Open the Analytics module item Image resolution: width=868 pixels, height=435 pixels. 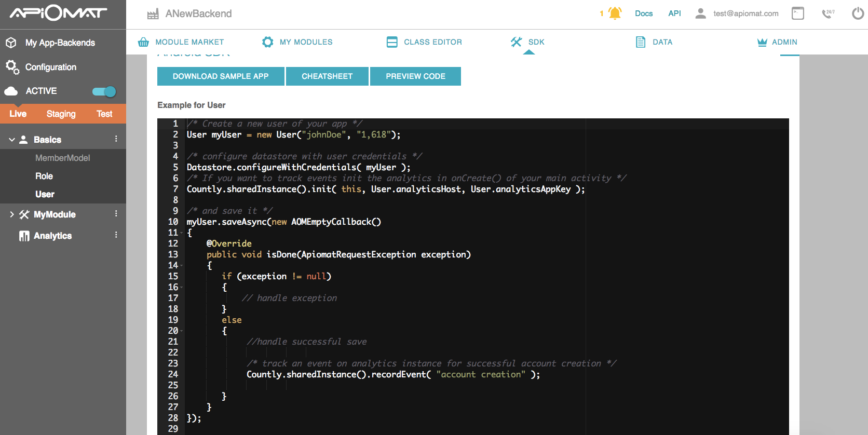[52, 236]
